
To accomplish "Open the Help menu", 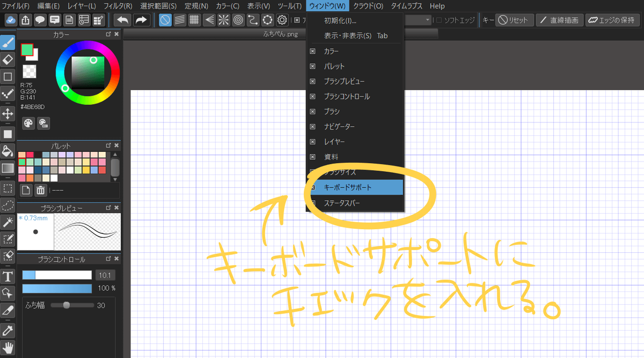I will click(x=437, y=6).
